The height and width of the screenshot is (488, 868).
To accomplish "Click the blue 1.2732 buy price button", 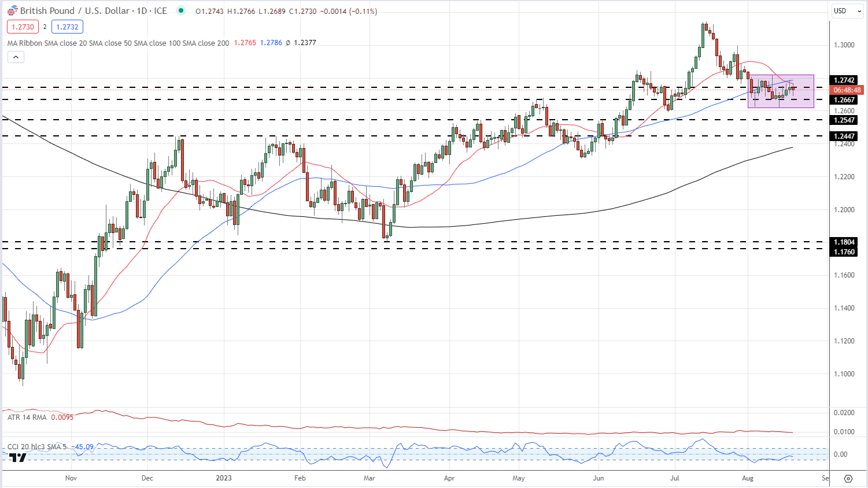I will pos(67,27).
